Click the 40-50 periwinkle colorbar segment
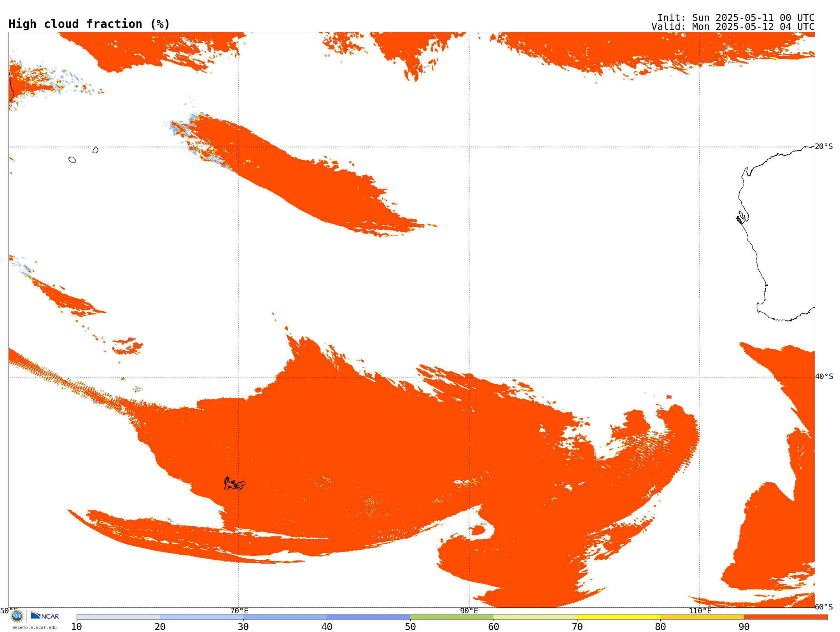840x632 pixels. pyautogui.click(x=368, y=617)
